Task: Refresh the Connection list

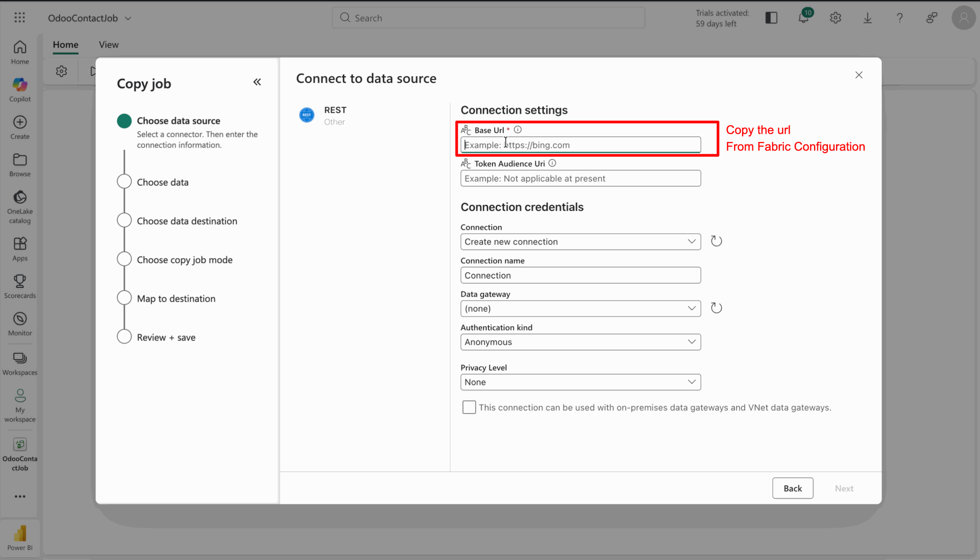Action: tap(716, 241)
